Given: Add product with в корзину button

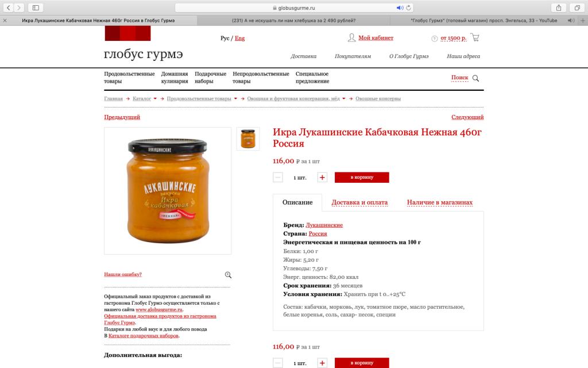Looking at the screenshot, I should pos(362,177).
